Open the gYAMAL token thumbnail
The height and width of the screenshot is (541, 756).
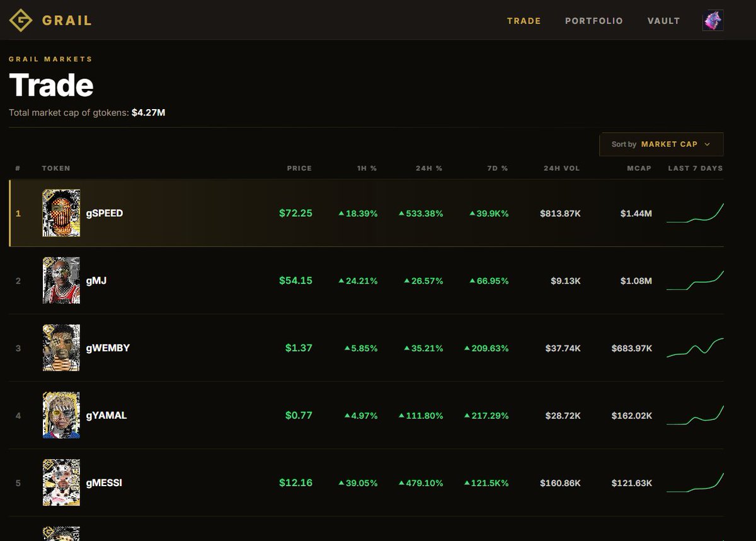tap(61, 416)
